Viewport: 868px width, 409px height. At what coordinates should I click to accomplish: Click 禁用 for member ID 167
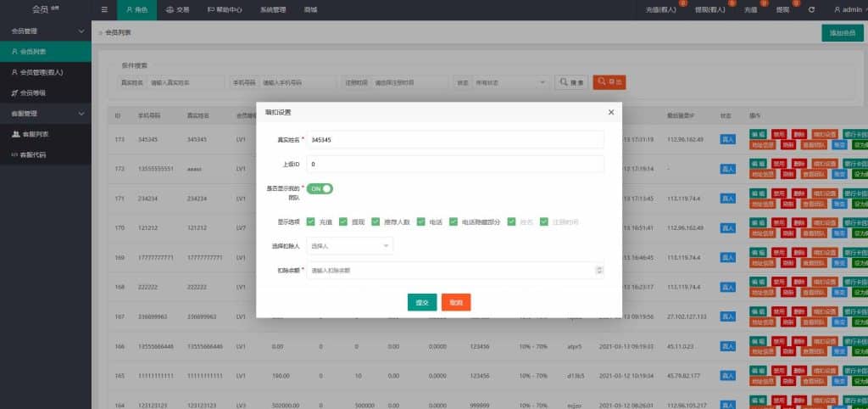[x=779, y=311]
